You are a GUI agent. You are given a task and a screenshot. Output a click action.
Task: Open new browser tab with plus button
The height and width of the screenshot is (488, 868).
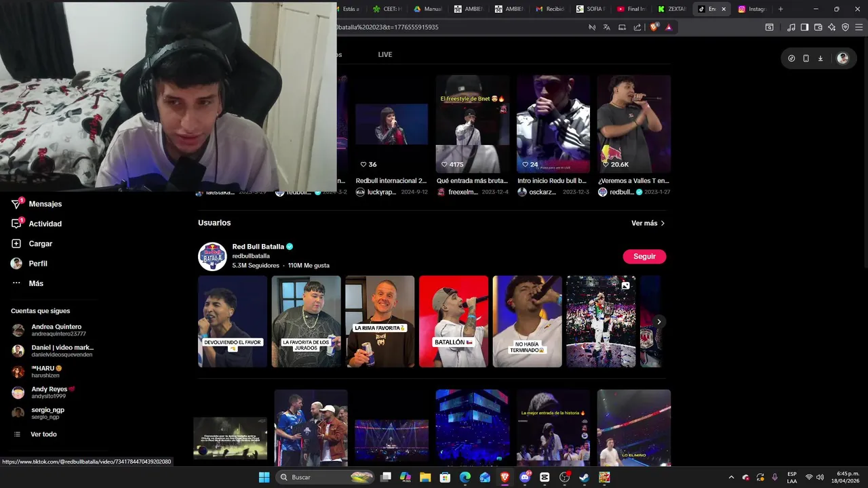(781, 9)
